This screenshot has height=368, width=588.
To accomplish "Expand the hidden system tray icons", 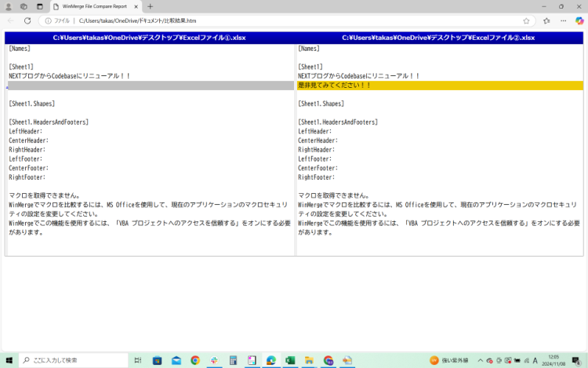I will [x=480, y=360].
